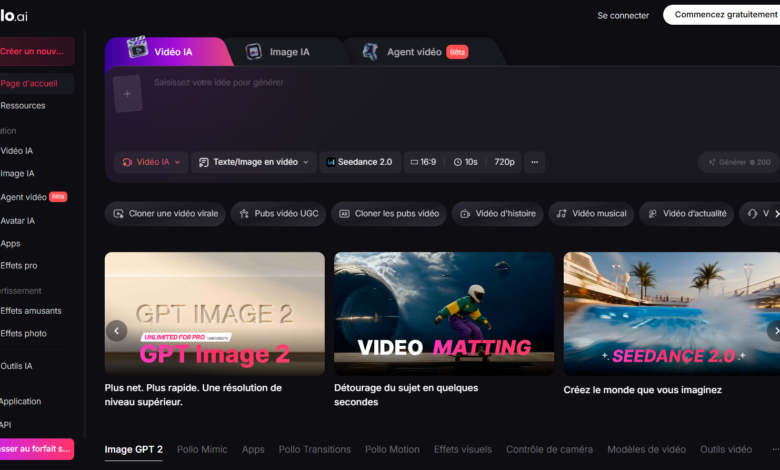Click text 'Détourage du sujet en quelques secondes'
780x470 pixels.
pos(406,395)
